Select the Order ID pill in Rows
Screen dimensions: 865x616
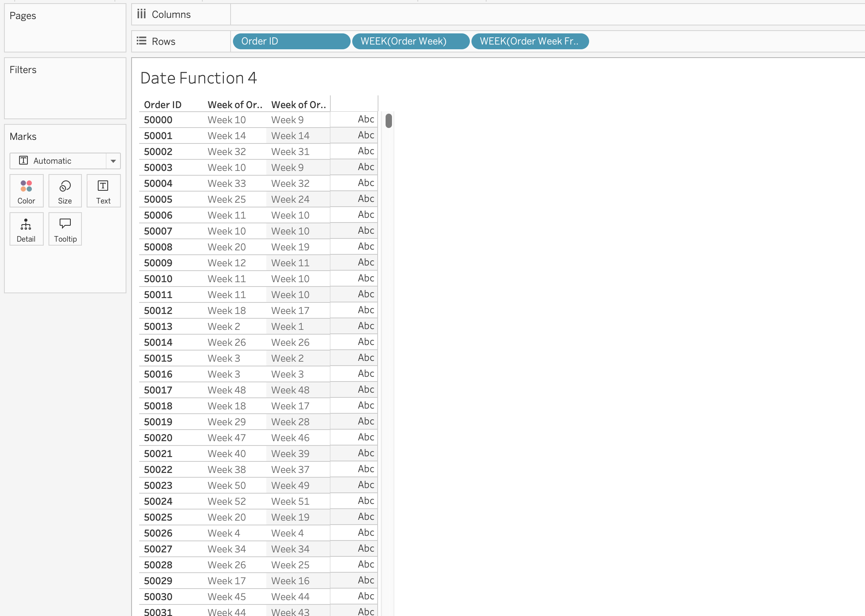click(291, 41)
